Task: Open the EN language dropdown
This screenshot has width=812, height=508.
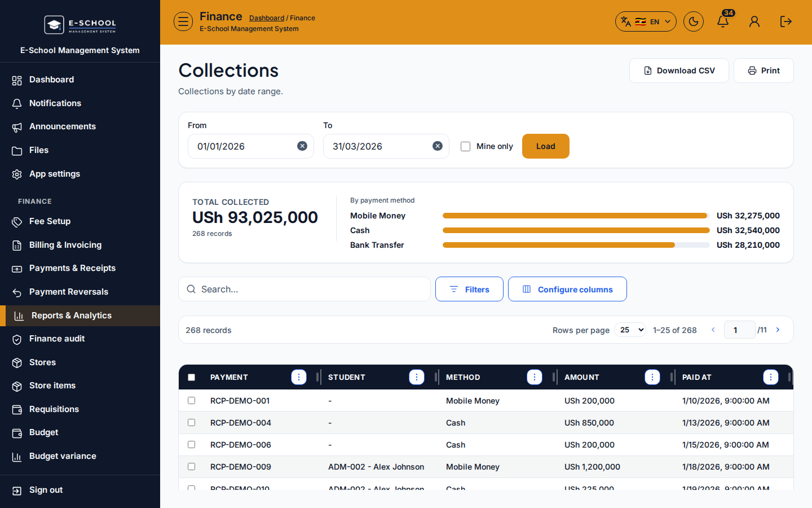Action: click(646, 21)
